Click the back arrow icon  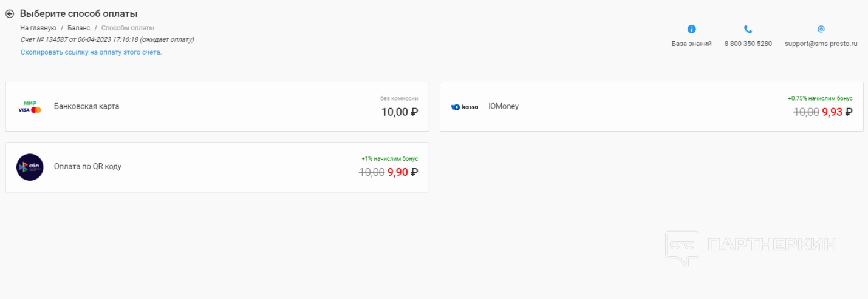pos(10,14)
